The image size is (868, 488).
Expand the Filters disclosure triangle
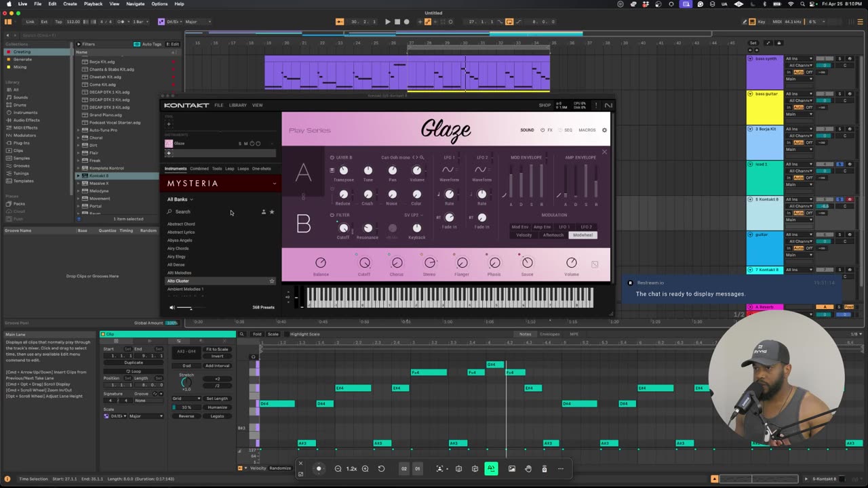tap(78, 44)
